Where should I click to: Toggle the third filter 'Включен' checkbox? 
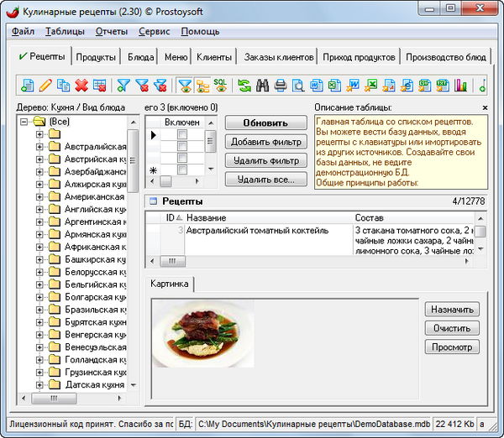[x=181, y=158]
